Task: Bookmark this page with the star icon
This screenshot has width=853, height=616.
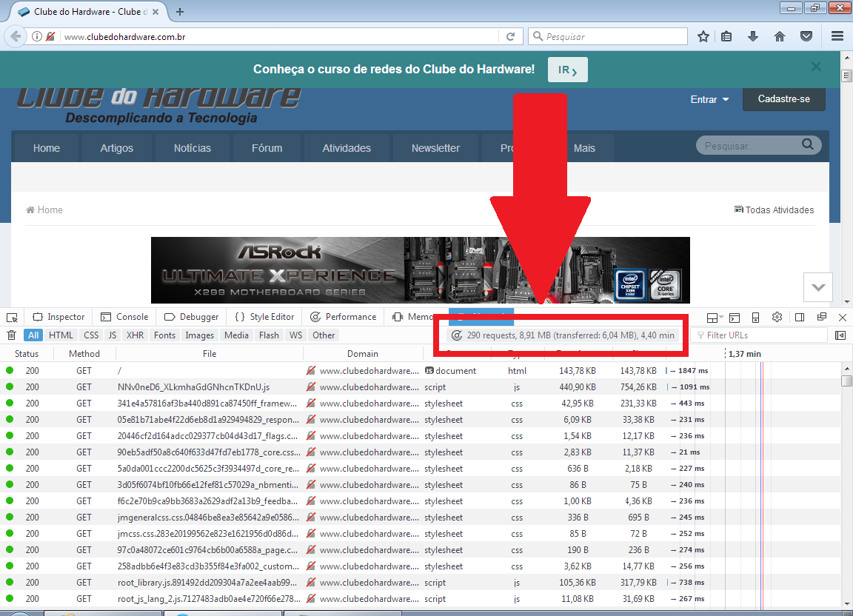Action: [703, 36]
